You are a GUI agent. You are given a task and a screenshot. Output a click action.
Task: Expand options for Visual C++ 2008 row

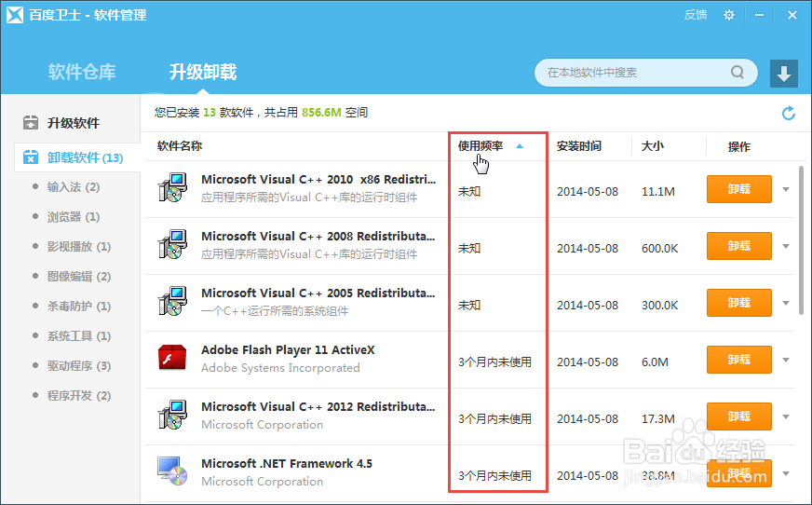pyautogui.click(x=786, y=247)
